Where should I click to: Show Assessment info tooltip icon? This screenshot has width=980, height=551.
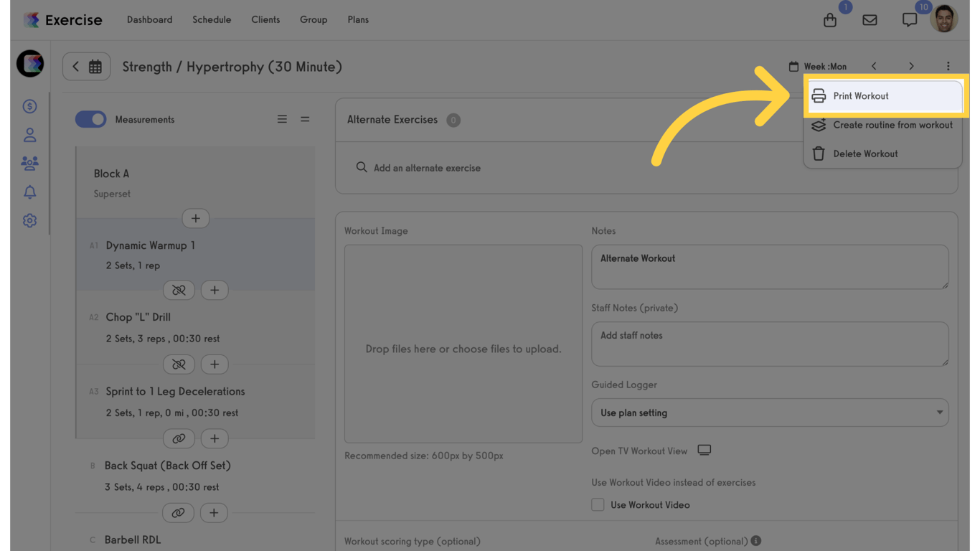pyautogui.click(x=756, y=541)
